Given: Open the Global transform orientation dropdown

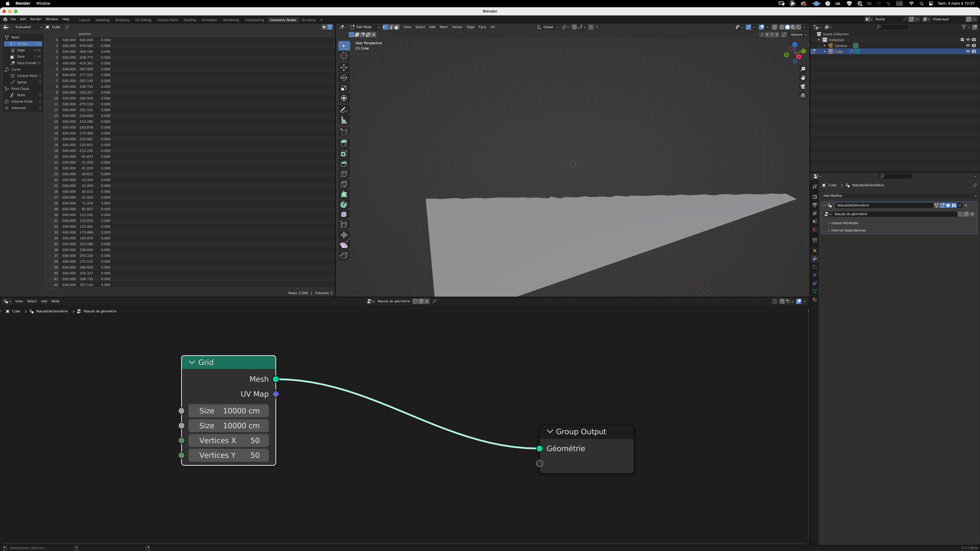Looking at the screenshot, I should point(548,27).
